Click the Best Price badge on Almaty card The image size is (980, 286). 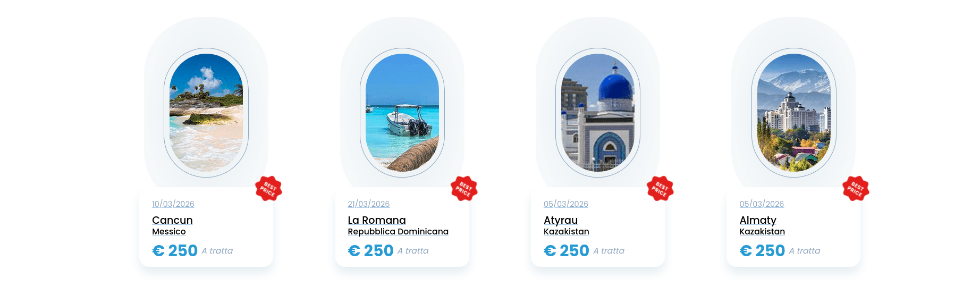pos(856,189)
